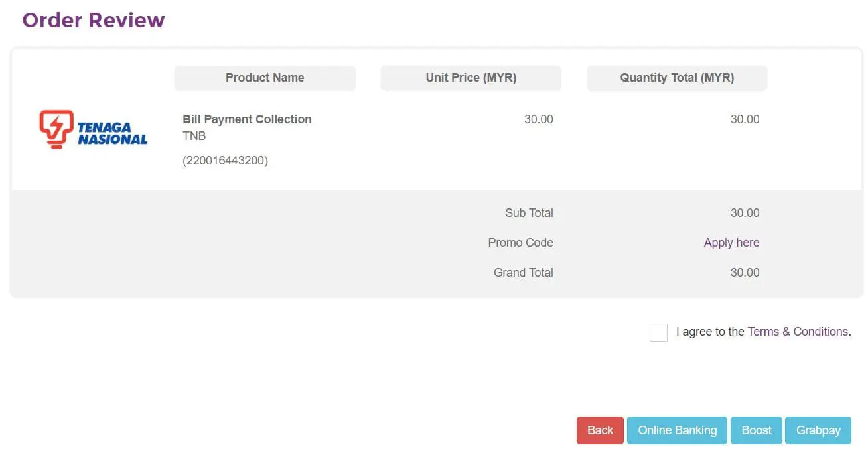This screenshot has height=459, width=868.
Task: Pay with Online Banking
Action: tap(677, 430)
